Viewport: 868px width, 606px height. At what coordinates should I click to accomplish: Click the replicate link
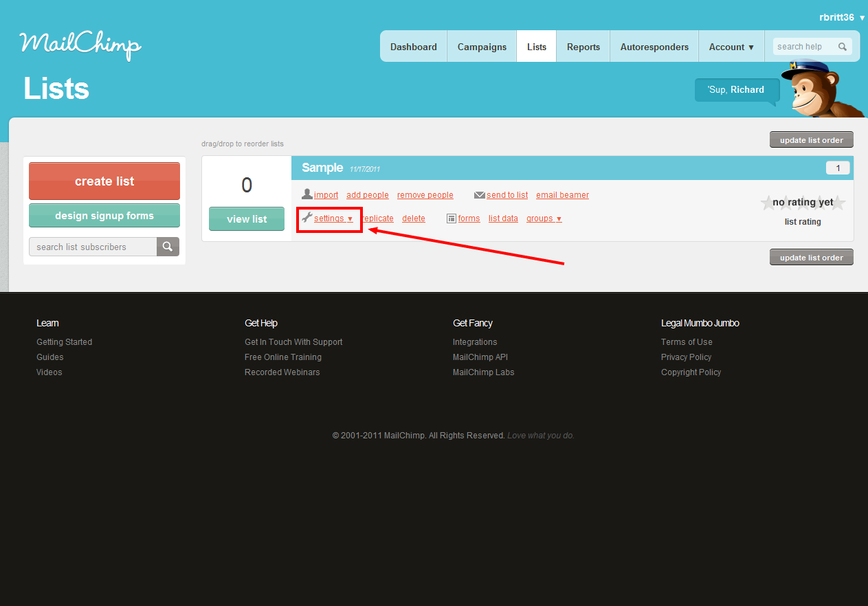(378, 218)
